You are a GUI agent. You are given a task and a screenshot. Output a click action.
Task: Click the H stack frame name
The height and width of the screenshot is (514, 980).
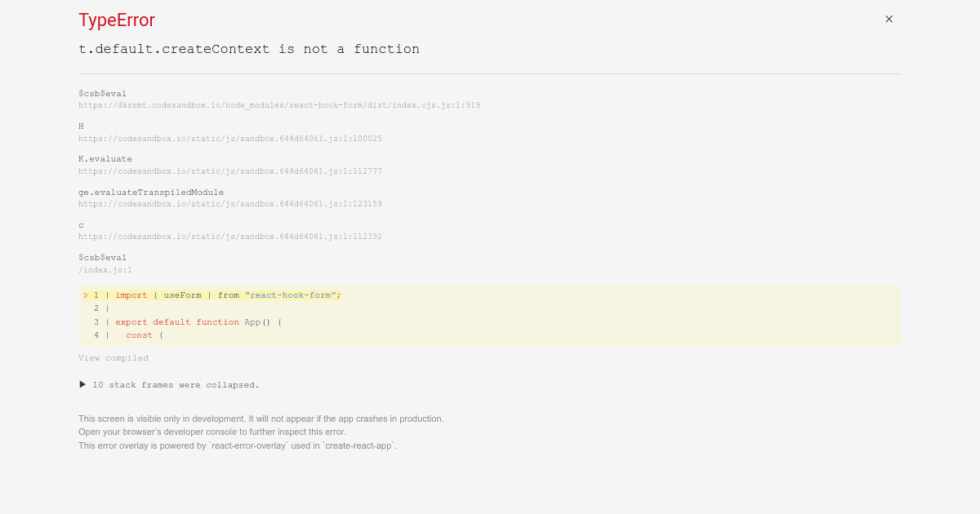click(81, 126)
